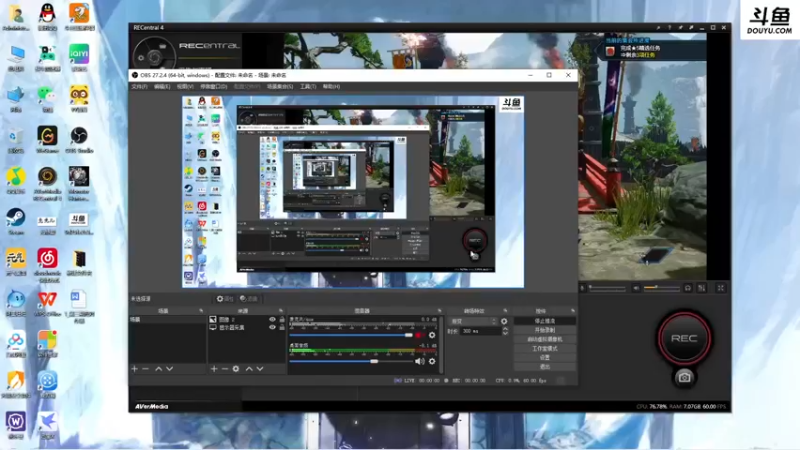Click RECentral speaker mute icon
This screenshot has width=800, height=450.
point(636,288)
